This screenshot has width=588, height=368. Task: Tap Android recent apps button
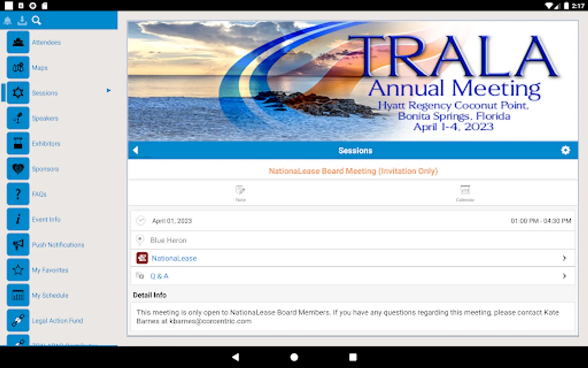coord(353,357)
